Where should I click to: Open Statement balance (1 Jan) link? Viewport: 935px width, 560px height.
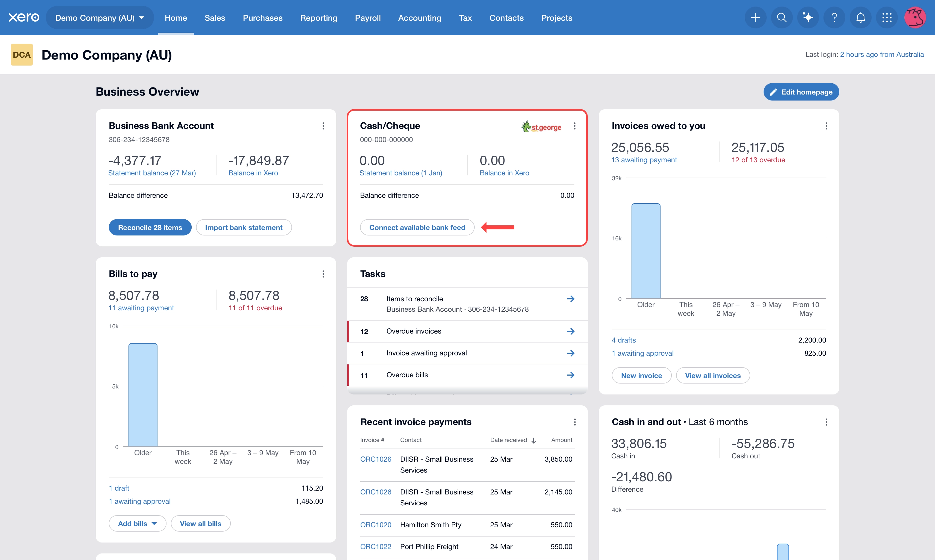click(401, 173)
